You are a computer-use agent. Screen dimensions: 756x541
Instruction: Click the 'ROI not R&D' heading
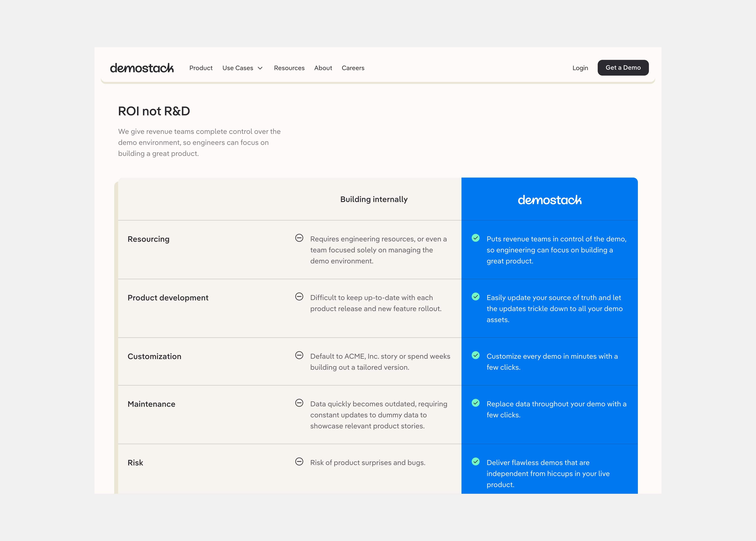point(154,111)
